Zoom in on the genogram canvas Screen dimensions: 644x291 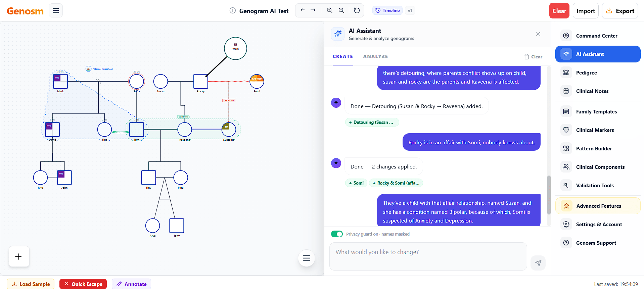[x=330, y=10]
